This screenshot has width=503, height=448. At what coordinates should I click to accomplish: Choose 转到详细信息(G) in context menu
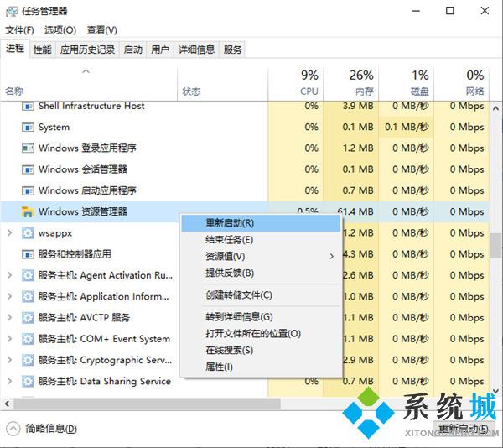pyautogui.click(x=261, y=317)
